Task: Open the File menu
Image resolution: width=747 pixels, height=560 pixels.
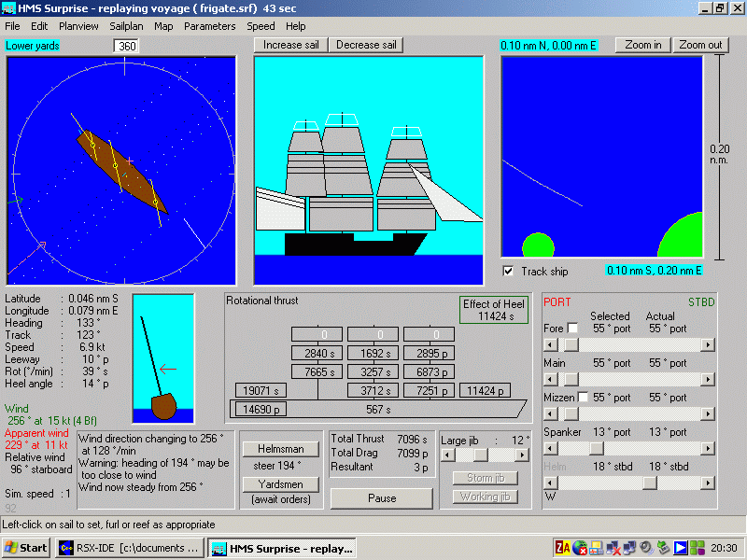Action: point(12,26)
